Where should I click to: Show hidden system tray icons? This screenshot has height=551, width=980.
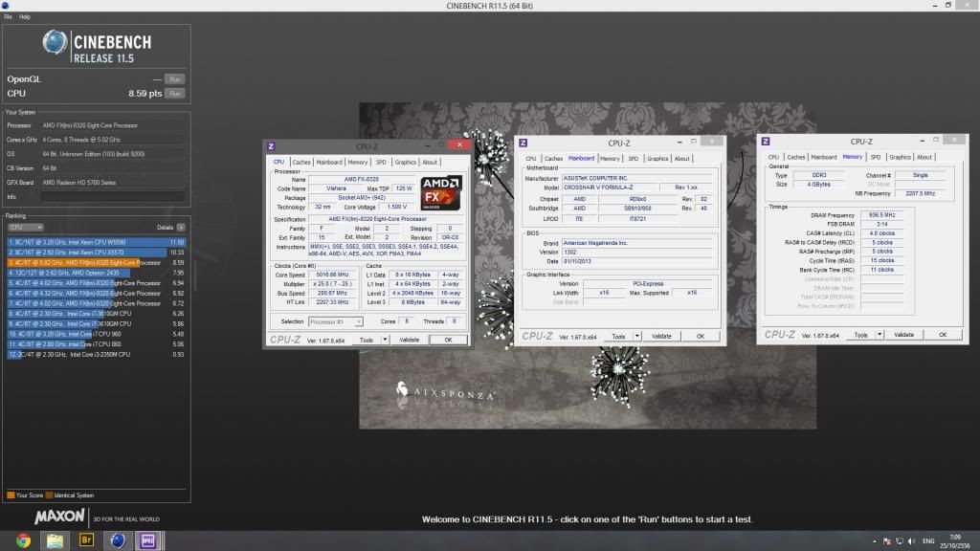[x=875, y=541]
